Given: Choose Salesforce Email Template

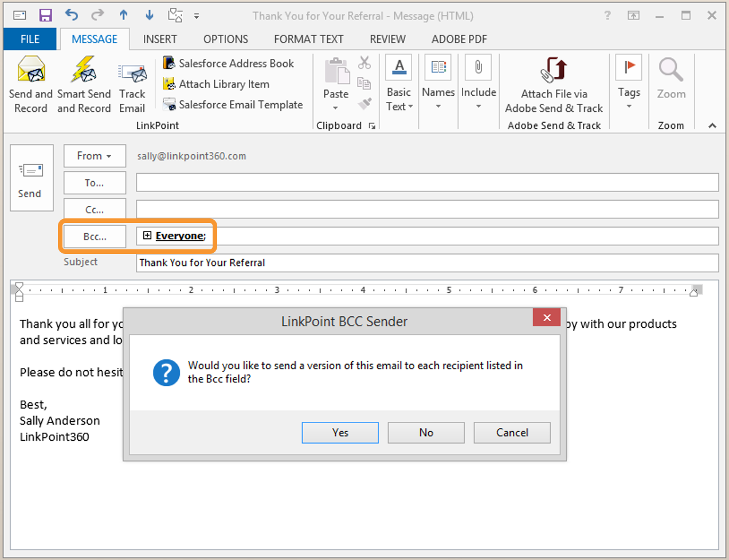Looking at the screenshot, I should click(233, 104).
